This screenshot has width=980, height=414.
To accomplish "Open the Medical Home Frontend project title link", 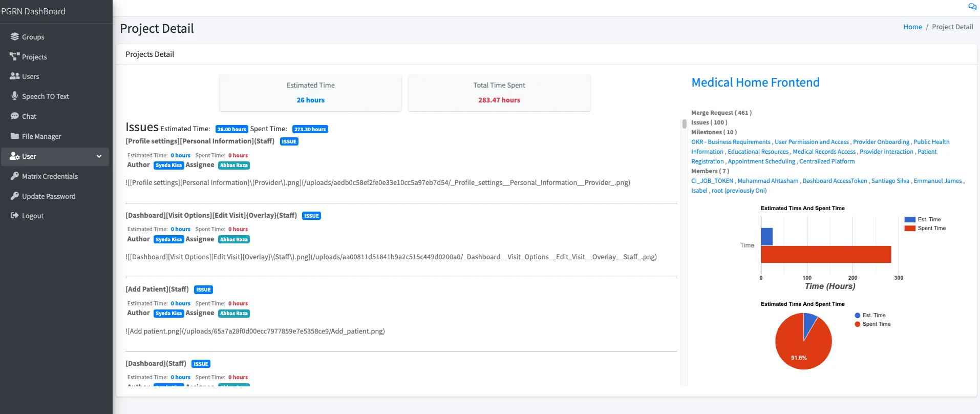I will pos(755,82).
